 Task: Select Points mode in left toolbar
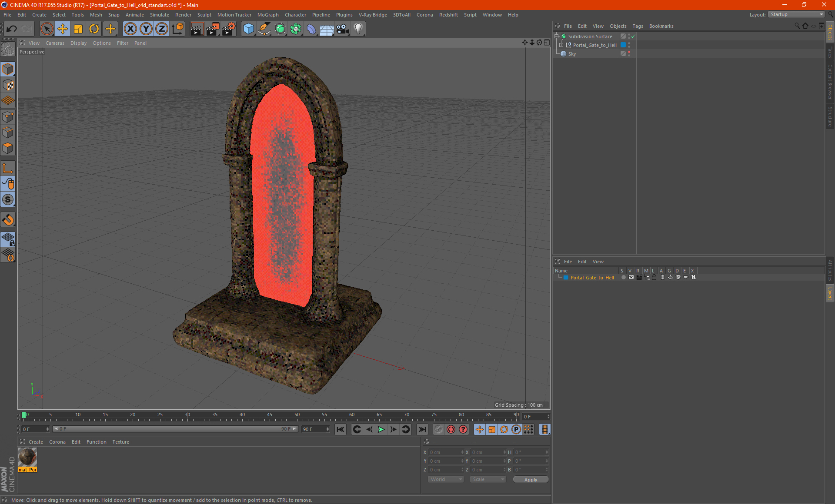[x=8, y=117]
